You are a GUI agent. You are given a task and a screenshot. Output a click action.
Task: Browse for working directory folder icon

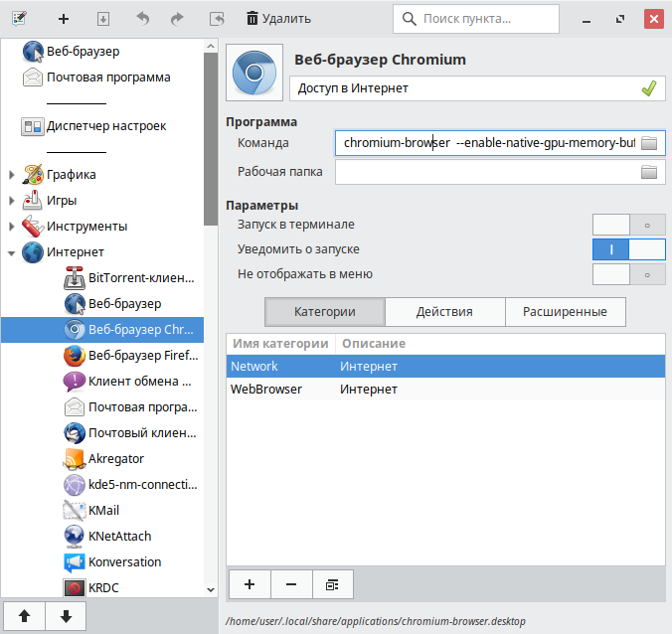tap(649, 172)
